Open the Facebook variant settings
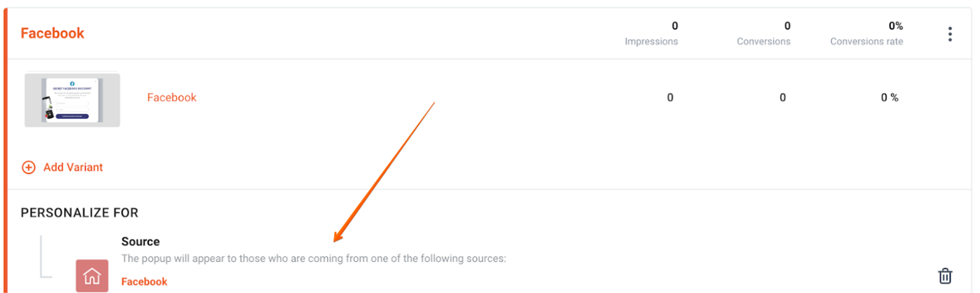Viewport: 980px width, 293px height. [171, 98]
